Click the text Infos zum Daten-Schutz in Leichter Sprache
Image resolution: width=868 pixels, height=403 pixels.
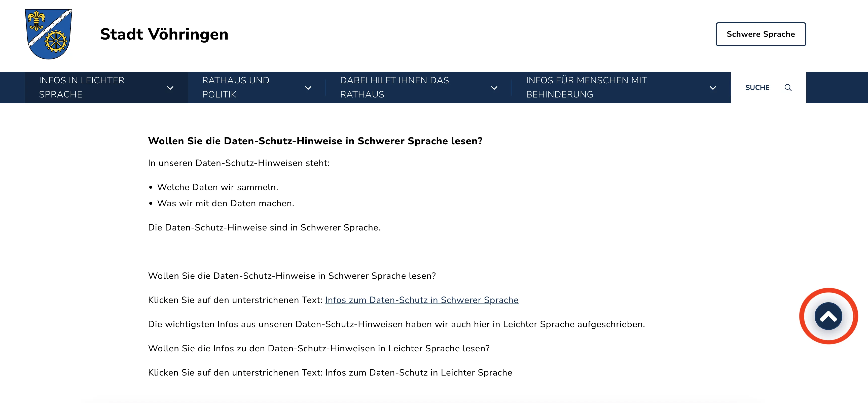[418, 372]
